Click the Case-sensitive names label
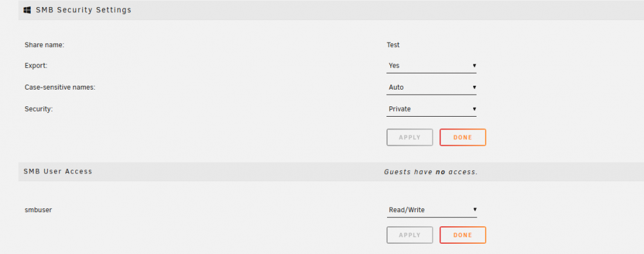This screenshot has width=644, height=254. pos(60,87)
